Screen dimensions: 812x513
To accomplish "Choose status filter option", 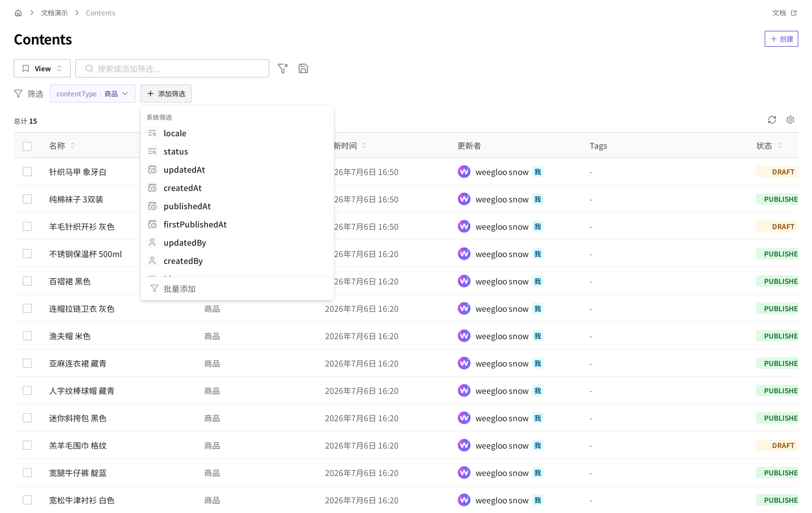I will point(237,151).
